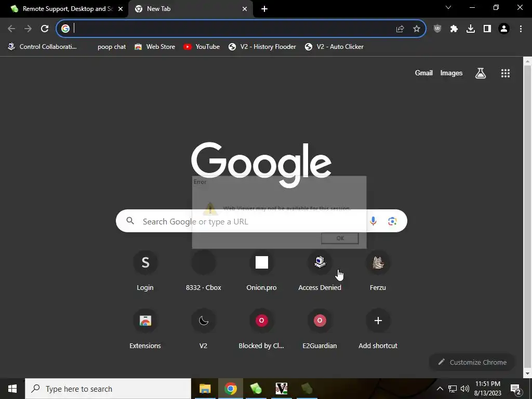Open the Extensions puzzle-piece menu
The width and height of the screenshot is (532, 399).
tap(454, 29)
